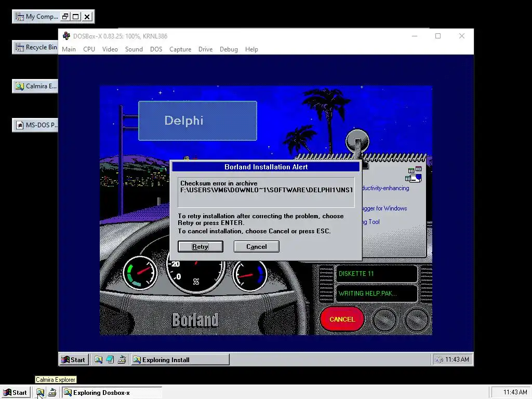Viewport: 532px width, 399px height.
Task: Click the Calmira Explorer icon in the inner taskbar
Action: [x=98, y=360]
